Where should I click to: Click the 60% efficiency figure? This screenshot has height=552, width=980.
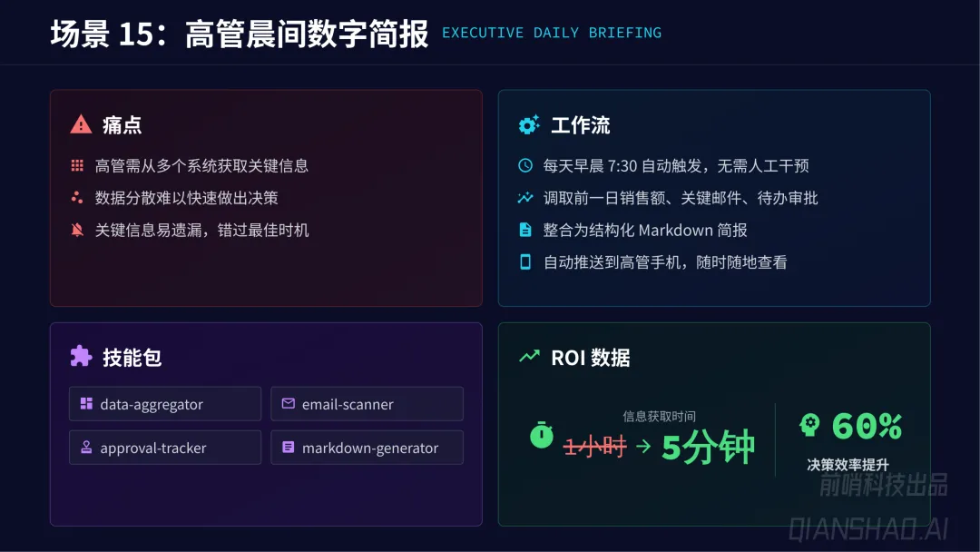[x=867, y=427]
